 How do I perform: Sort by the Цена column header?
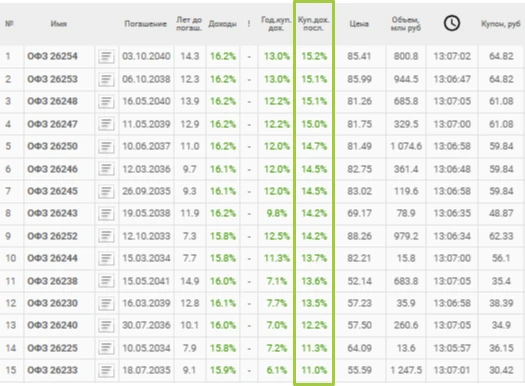tap(359, 24)
